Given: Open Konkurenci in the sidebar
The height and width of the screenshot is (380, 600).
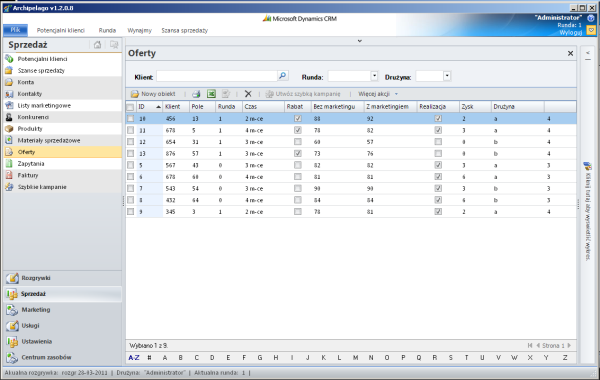Looking at the screenshot, I should coord(62,117).
